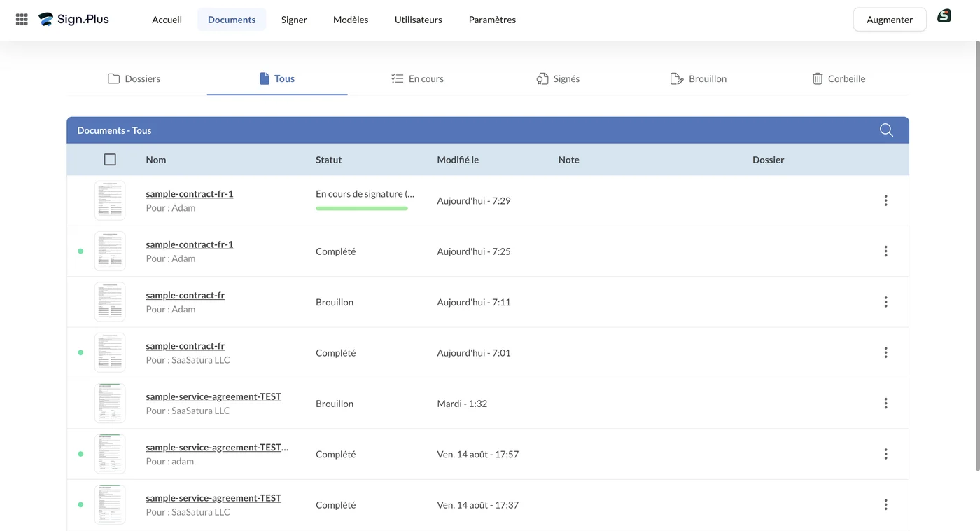The image size is (980, 531).
Task: Click thumbnail of 7:01 sample-contract-fr
Action: click(110, 352)
